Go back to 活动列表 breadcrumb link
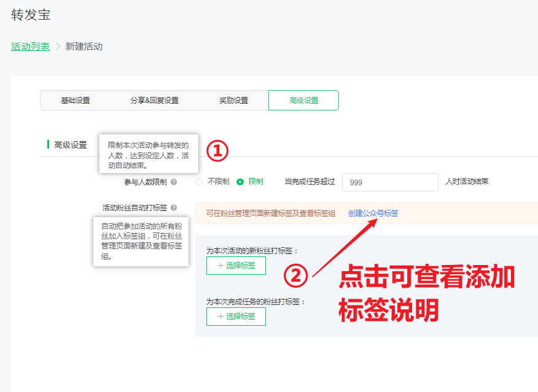The width and height of the screenshot is (538, 392). (31, 47)
